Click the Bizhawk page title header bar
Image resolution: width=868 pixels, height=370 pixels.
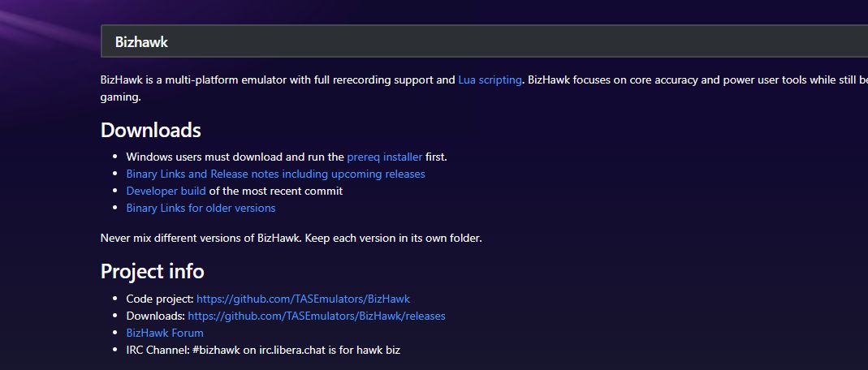[x=485, y=41]
